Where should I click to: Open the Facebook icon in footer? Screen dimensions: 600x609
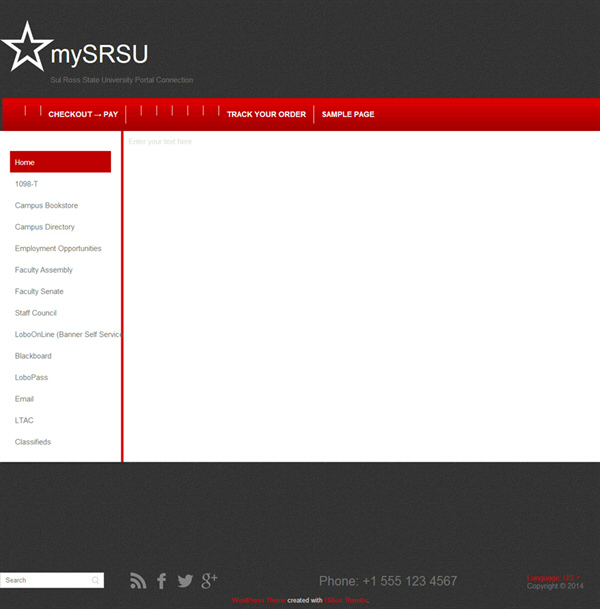click(162, 581)
